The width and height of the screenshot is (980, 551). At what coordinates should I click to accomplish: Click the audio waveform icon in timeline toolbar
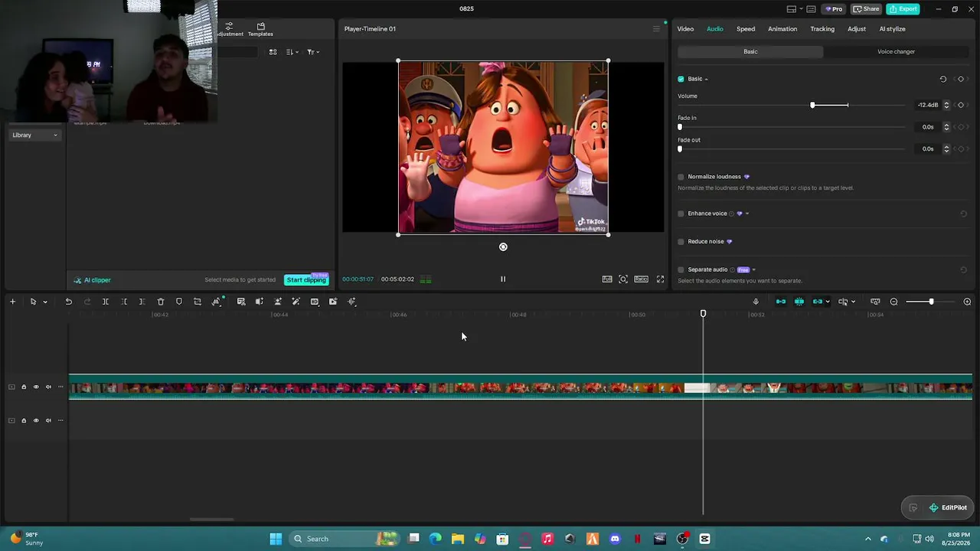click(351, 302)
